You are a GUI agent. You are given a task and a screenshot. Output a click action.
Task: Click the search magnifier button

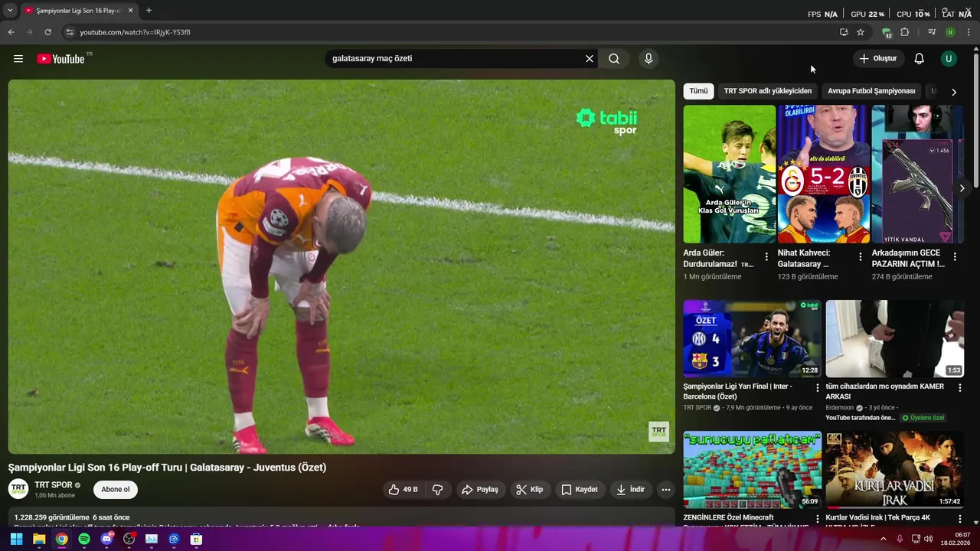[x=614, y=59]
